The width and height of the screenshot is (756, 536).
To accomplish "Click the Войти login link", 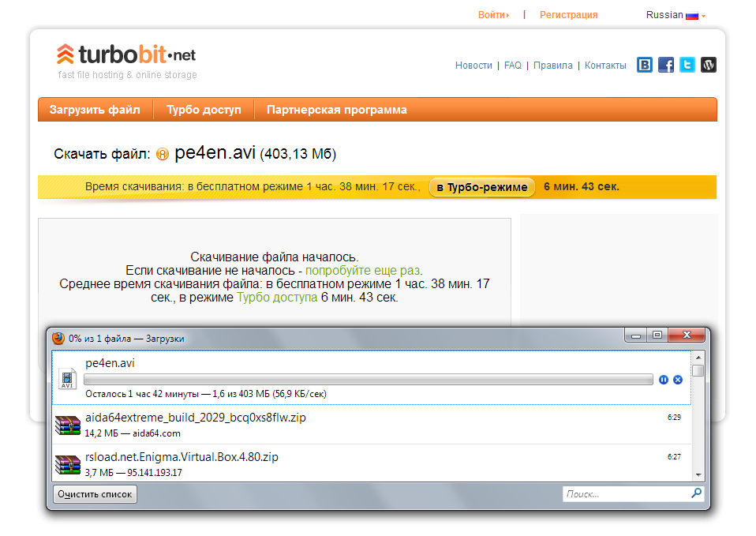I will pyautogui.click(x=493, y=15).
